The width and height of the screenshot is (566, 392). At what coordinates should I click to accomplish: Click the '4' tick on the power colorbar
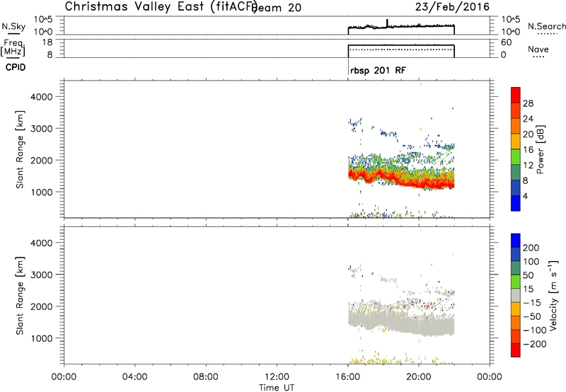pos(525,196)
